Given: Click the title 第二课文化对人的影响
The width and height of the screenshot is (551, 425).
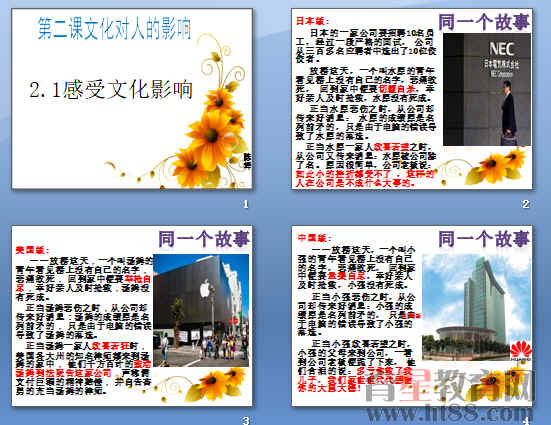Looking at the screenshot, I should (114, 28).
